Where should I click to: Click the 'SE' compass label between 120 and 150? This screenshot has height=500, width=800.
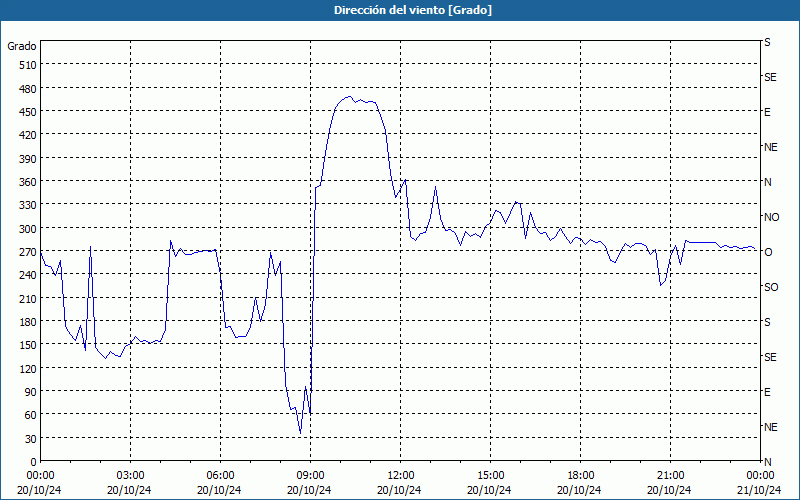pyautogui.click(x=770, y=357)
